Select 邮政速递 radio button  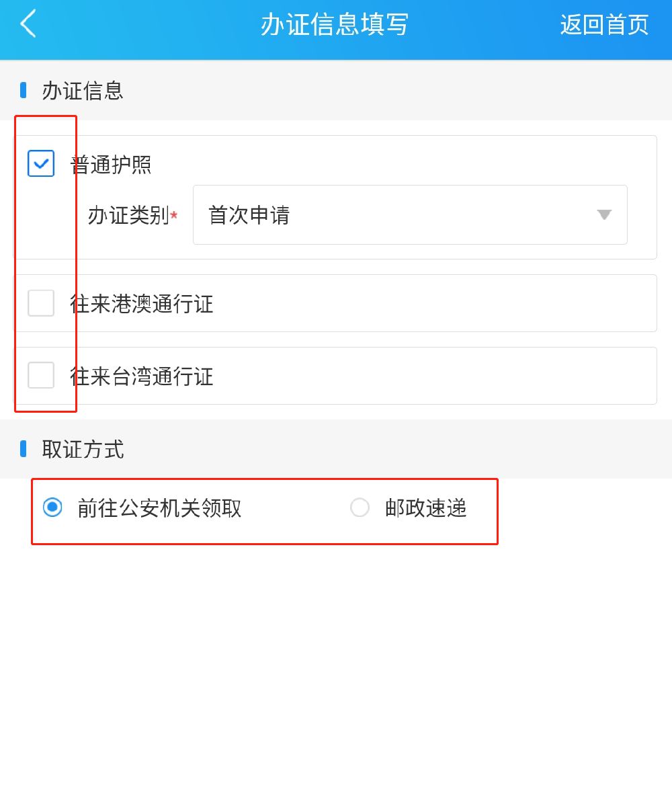tap(360, 508)
